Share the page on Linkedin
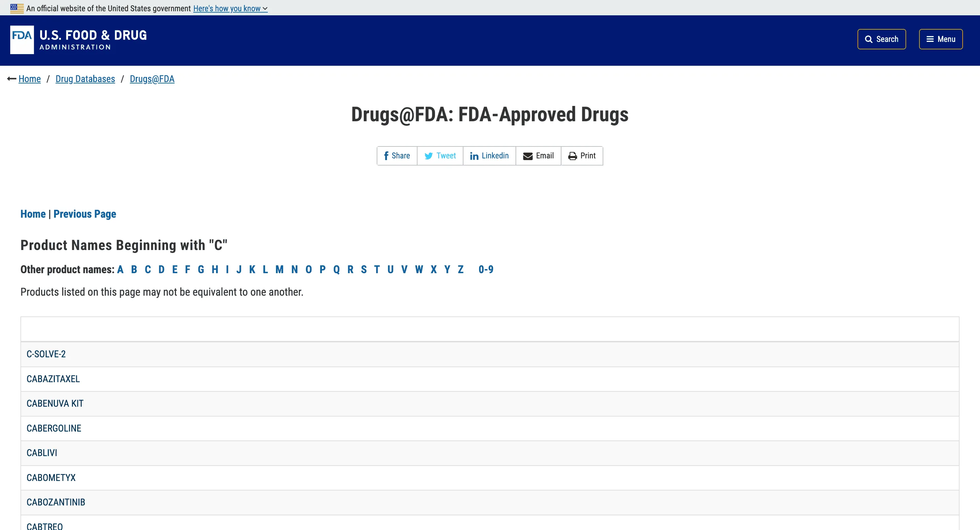This screenshot has width=980, height=530. click(x=490, y=156)
